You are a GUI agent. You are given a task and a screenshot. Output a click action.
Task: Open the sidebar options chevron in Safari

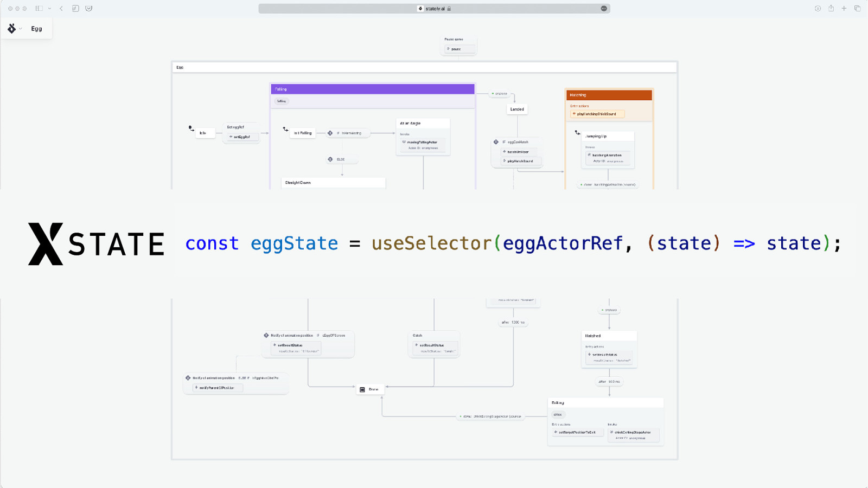[x=49, y=9]
